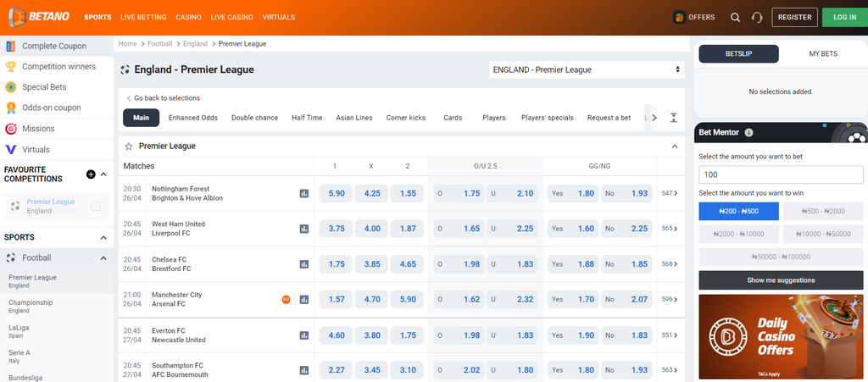Click the collapse-all markets icon

tap(673, 118)
